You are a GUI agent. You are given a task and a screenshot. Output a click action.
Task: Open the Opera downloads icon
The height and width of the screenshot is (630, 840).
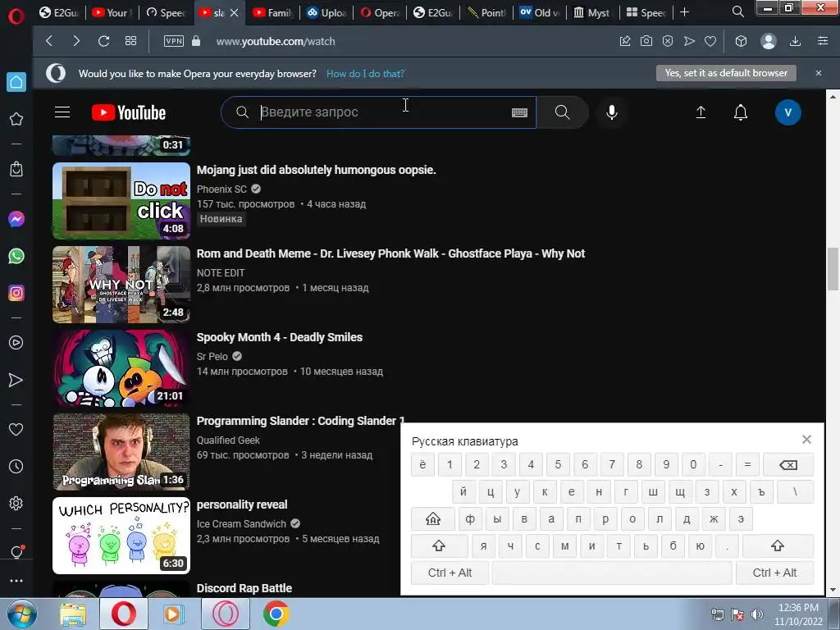(x=795, y=41)
